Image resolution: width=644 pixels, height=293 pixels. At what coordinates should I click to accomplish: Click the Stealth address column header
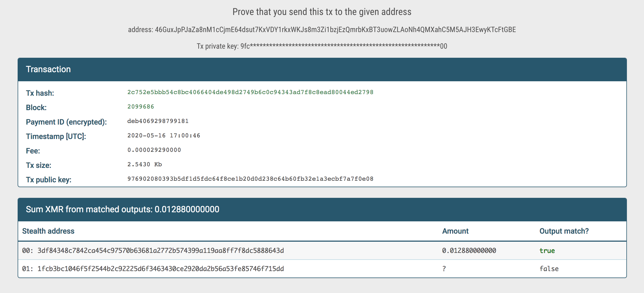tap(48, 231)
